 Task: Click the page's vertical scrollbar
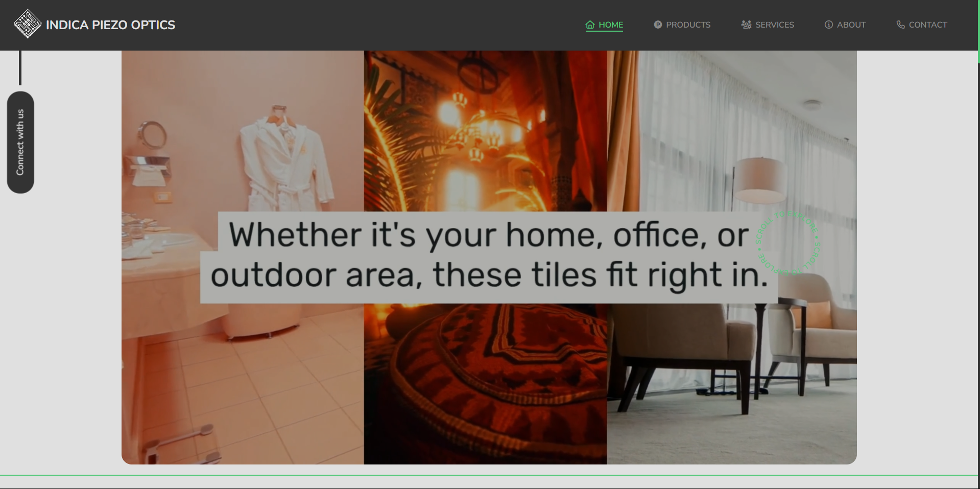(x=978, y=255)
